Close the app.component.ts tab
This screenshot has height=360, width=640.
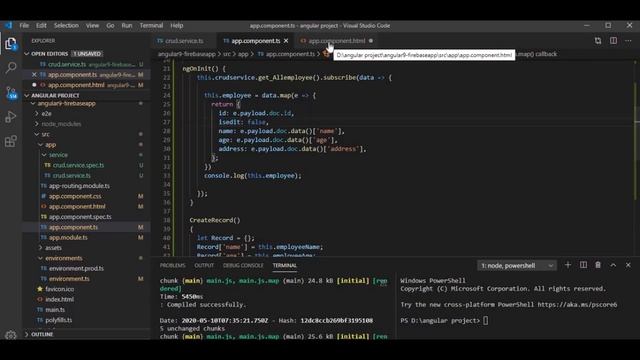[x=286, y=41]
